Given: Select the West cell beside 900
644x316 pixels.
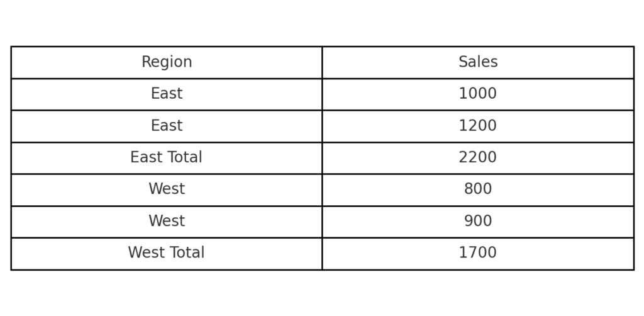Looking at the screenshot, I should pyautogui.click(x=167, y=222).
